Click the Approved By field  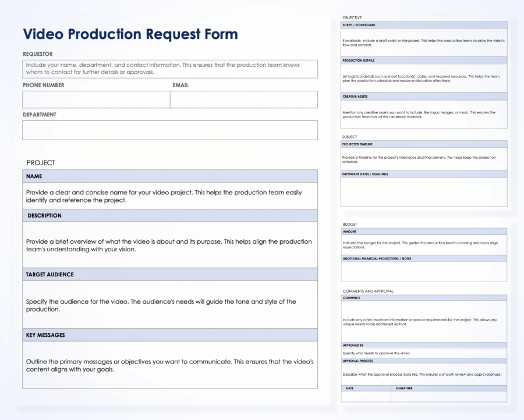point(424,353)
